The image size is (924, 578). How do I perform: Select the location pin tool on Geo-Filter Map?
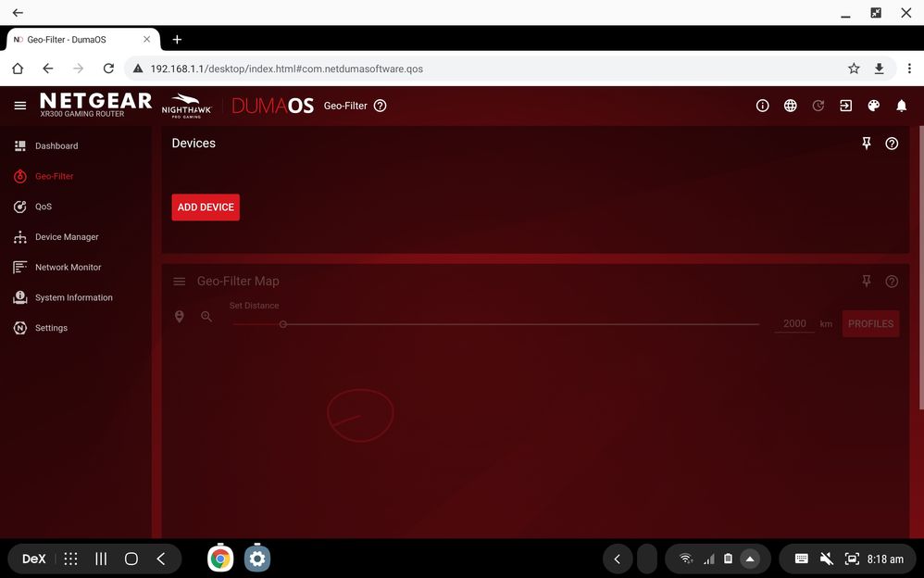click(180, 316)
